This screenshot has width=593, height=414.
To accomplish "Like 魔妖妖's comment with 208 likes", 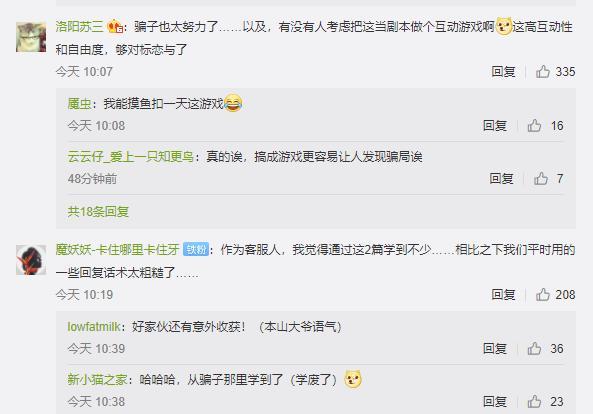I will click(543, 295).
